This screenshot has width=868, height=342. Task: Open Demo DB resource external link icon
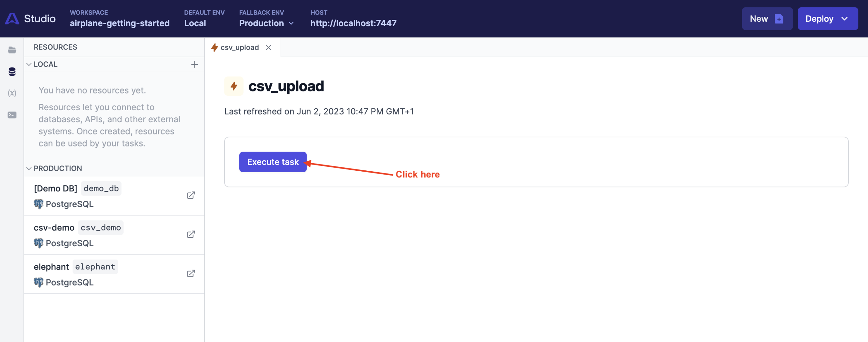191,195
